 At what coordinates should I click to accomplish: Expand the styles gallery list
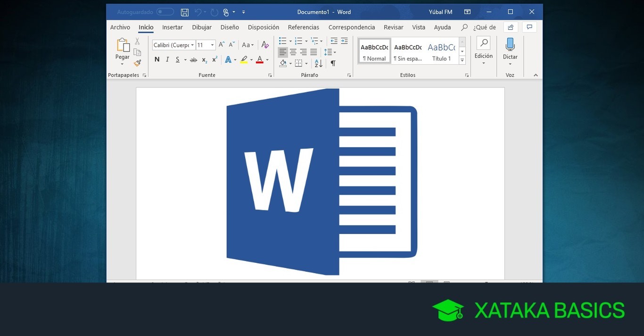[462, 60]
